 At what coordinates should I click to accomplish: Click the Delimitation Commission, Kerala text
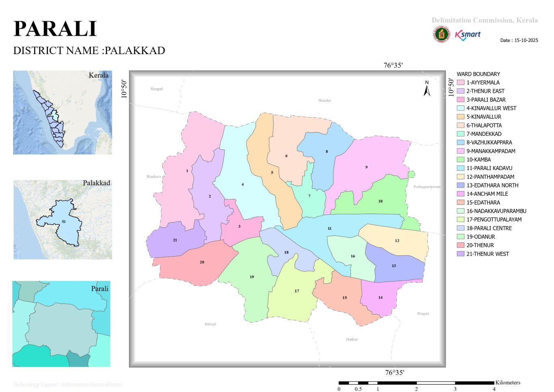(x=484, y=20)
